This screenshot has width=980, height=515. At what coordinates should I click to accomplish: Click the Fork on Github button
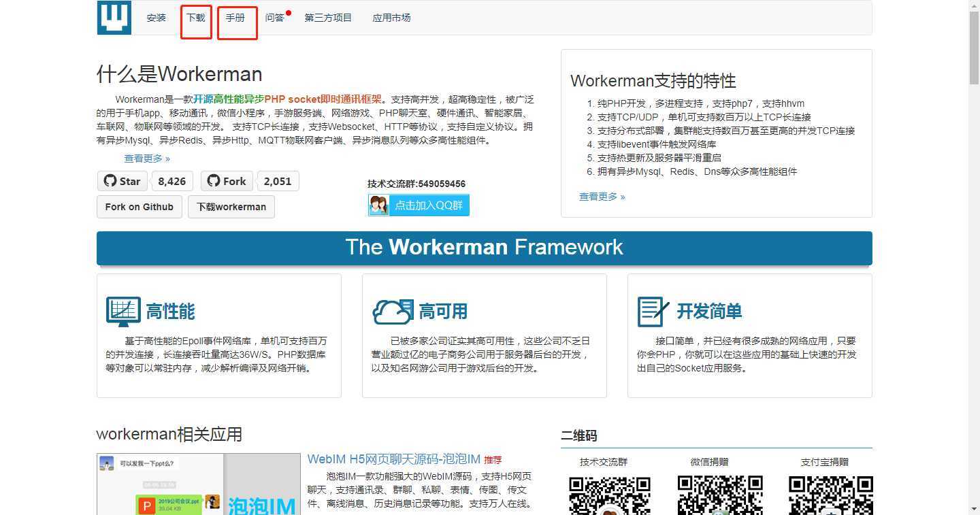pyautogui.click(x=140, y=207)
